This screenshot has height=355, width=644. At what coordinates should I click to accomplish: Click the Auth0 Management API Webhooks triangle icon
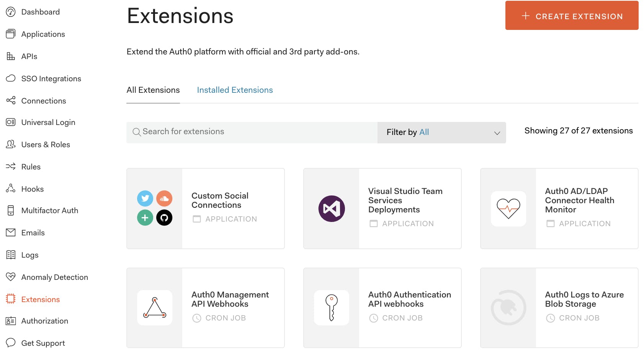click(x=155, y=307)
